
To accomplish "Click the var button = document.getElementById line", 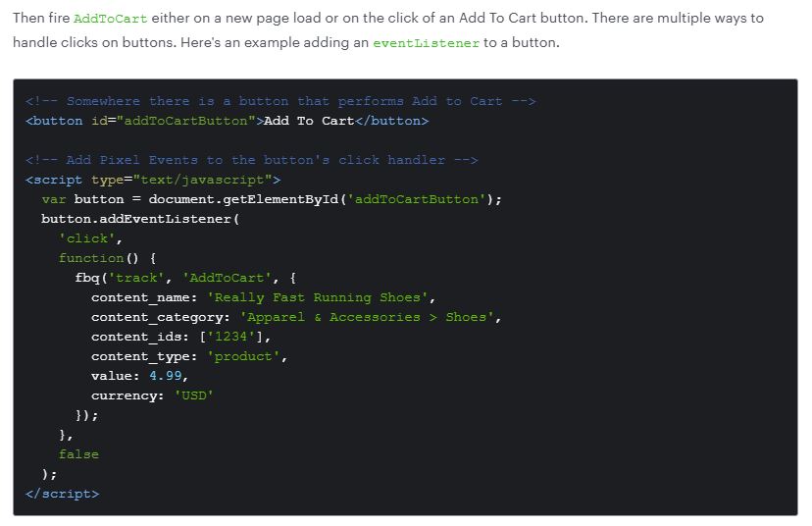I will 272,199.
